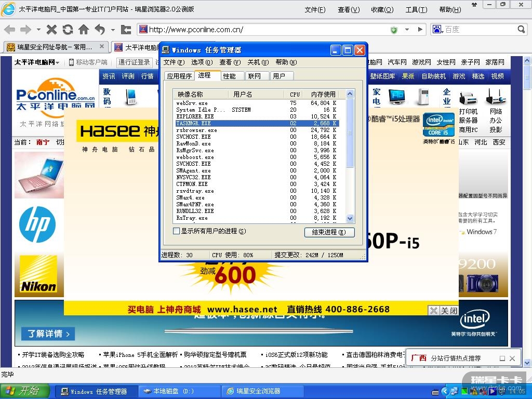Click the 开始 Start button
This screenshot has width=532, height=399.
click(25, 391)
